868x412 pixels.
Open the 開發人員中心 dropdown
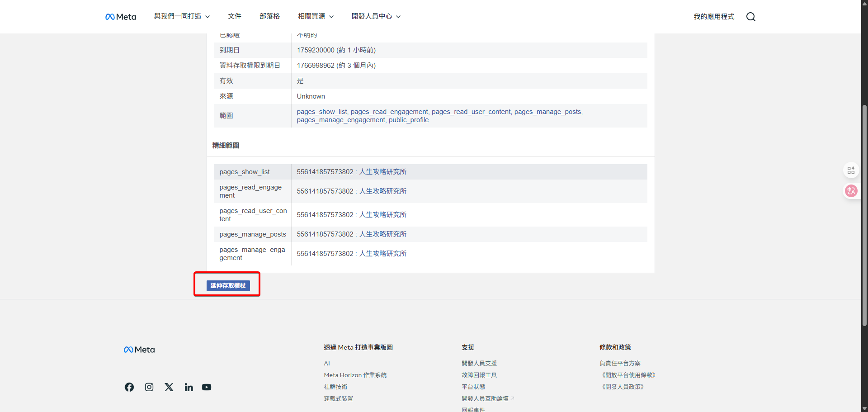[375, 16]
